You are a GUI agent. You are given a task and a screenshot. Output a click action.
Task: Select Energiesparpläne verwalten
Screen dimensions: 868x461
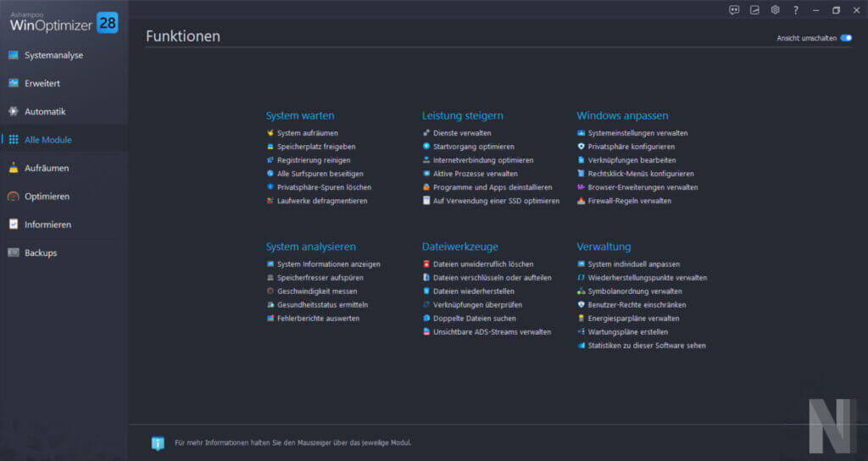tap(633, 318)
